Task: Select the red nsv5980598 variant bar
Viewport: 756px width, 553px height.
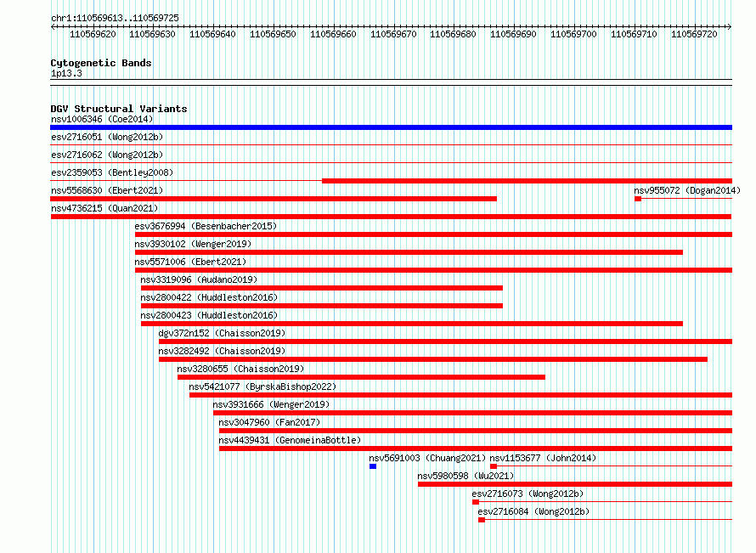Action: pyautogui.click(x=575, y=484)
